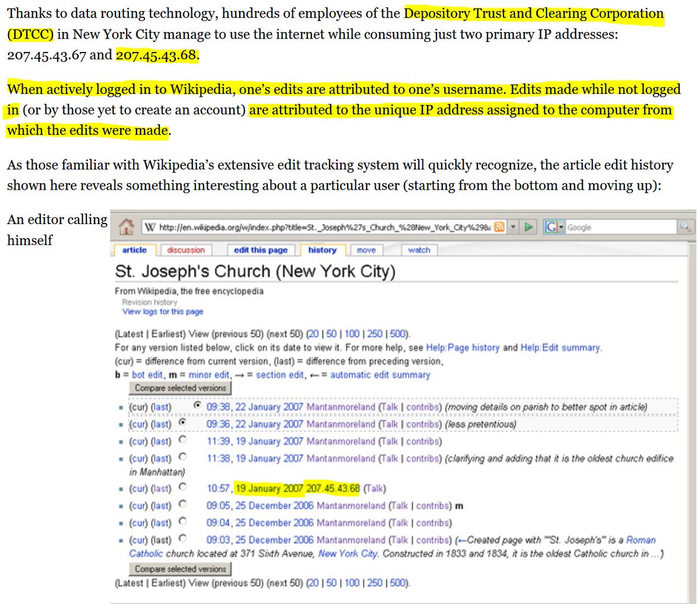Open the 10:57 revision time link
This screenshot has width=700, height=604.
pos(219,488)
